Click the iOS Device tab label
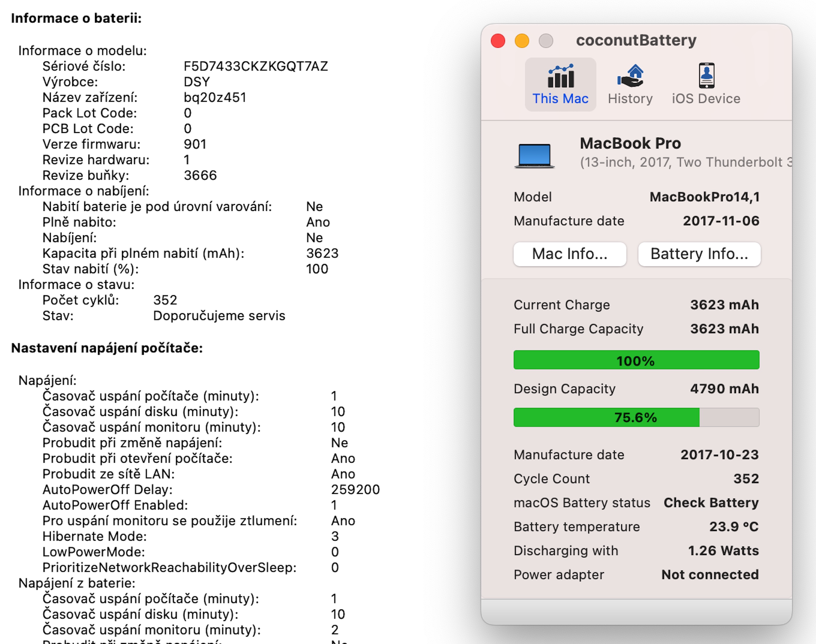 (x=706, y=99)
